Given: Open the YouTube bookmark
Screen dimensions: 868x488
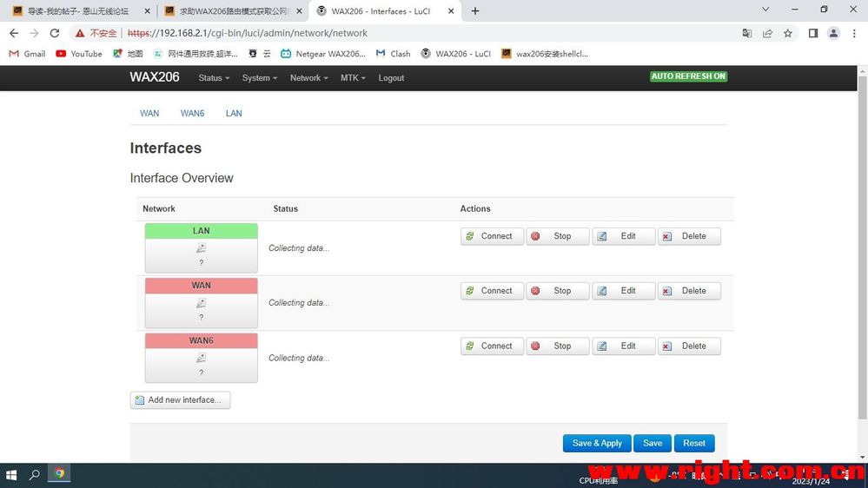Looking at the screenshot, I should click(x=79, y=54).
